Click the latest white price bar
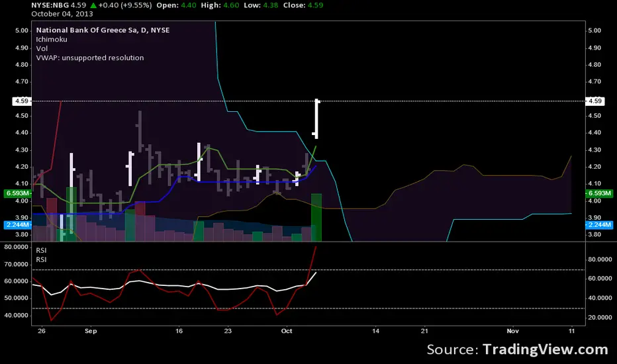 316,119
